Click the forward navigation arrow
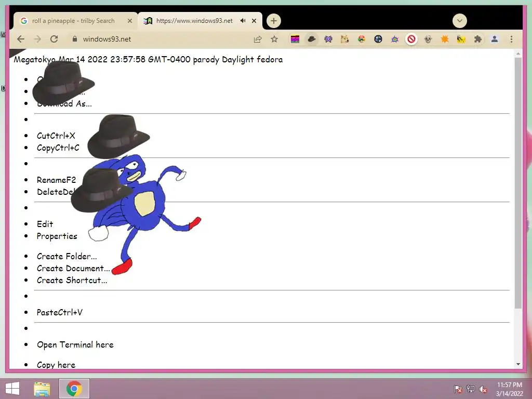Screen dimensions: 532x399 coord(37,39)
